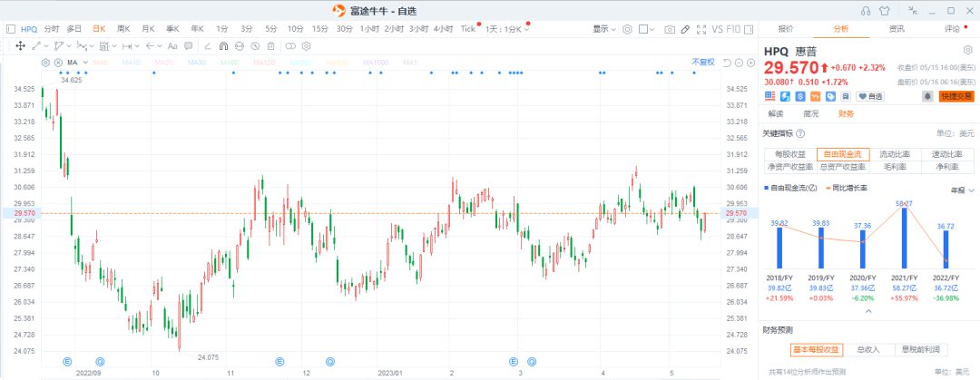Zoom out chart with minus icon

(x=739, y=63)
